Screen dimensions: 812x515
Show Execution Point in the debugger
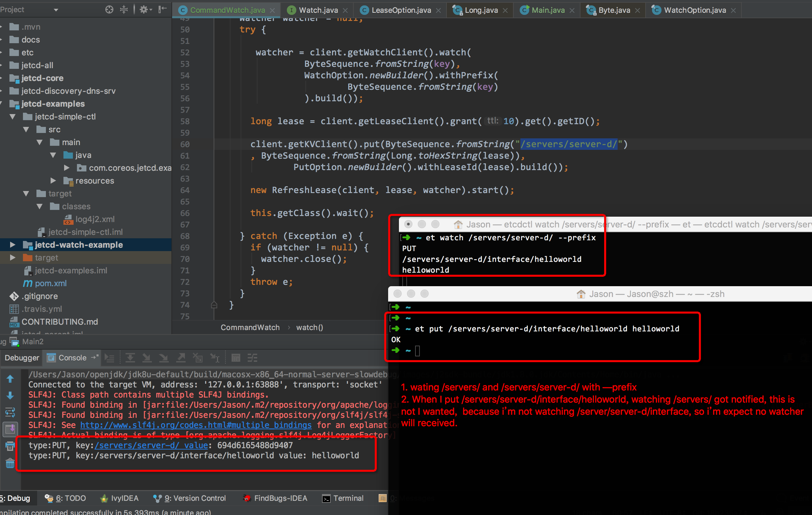click(110, 357)
